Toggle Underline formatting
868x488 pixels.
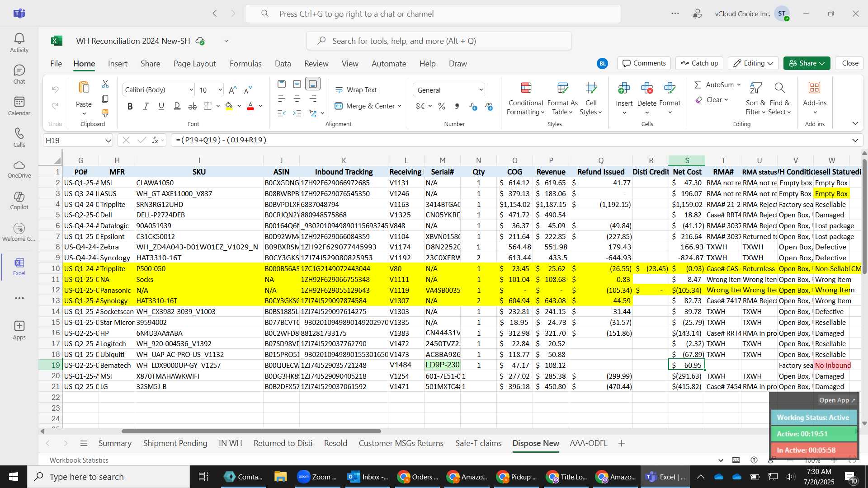pyautogui.click(x=161, y=106)
